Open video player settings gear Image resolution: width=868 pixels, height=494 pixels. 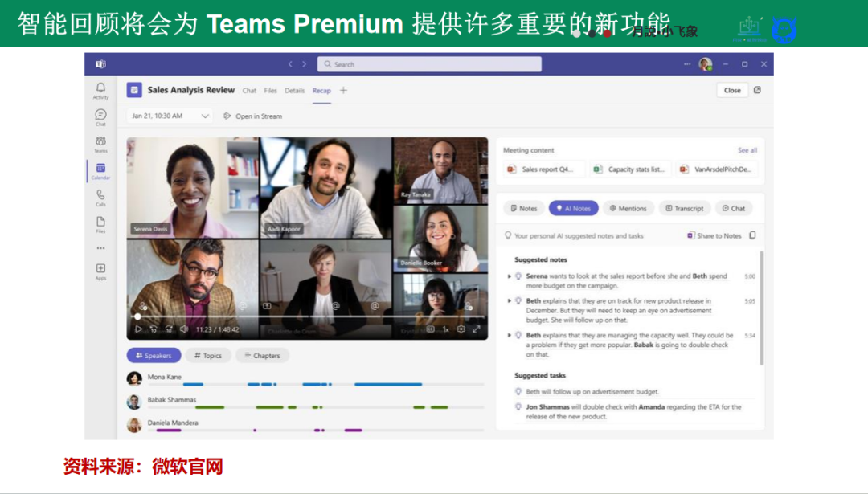point(461,329)
